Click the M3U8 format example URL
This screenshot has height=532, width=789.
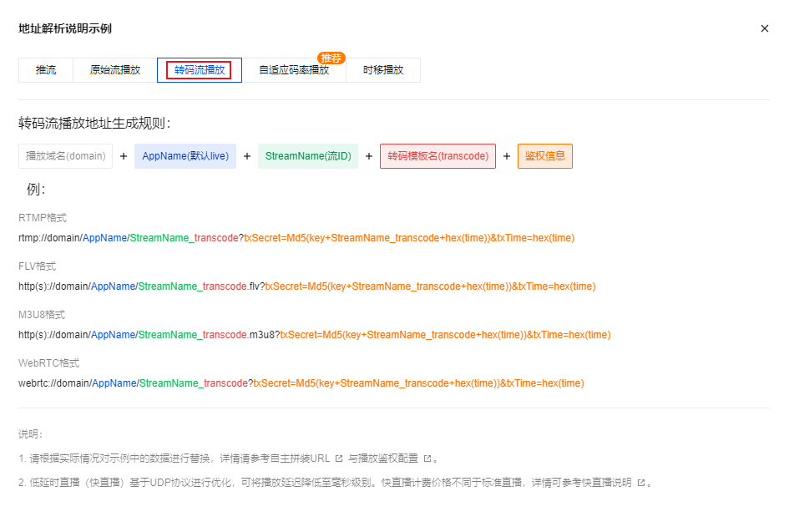point(314,335)
